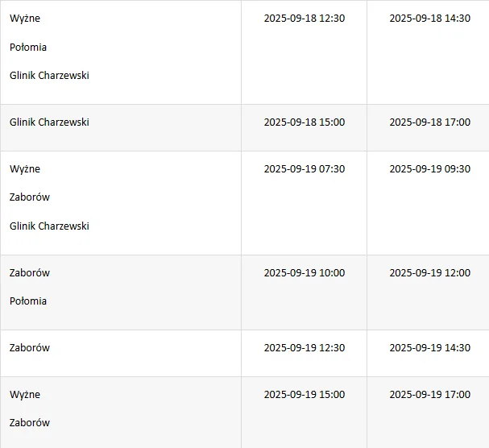489x448 pixels.
Task: Click the 2025-09-19 17:00 end time
Action: pos(429,395)
